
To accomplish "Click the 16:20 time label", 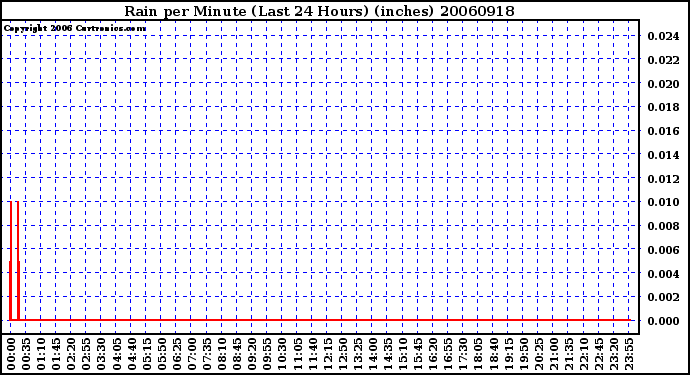I will [433, 354].
